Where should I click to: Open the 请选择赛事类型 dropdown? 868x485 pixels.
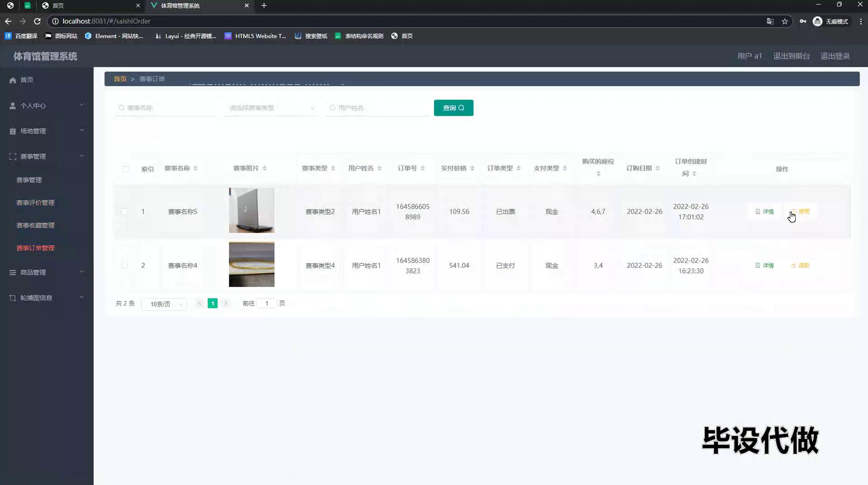pos(271,108)
